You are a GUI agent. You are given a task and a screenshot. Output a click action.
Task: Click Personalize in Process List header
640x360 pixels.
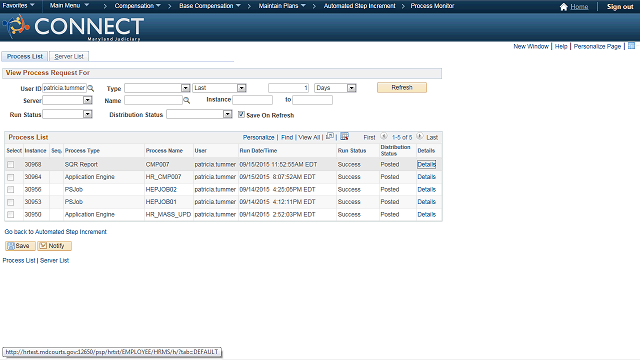(x=258, y=138)
